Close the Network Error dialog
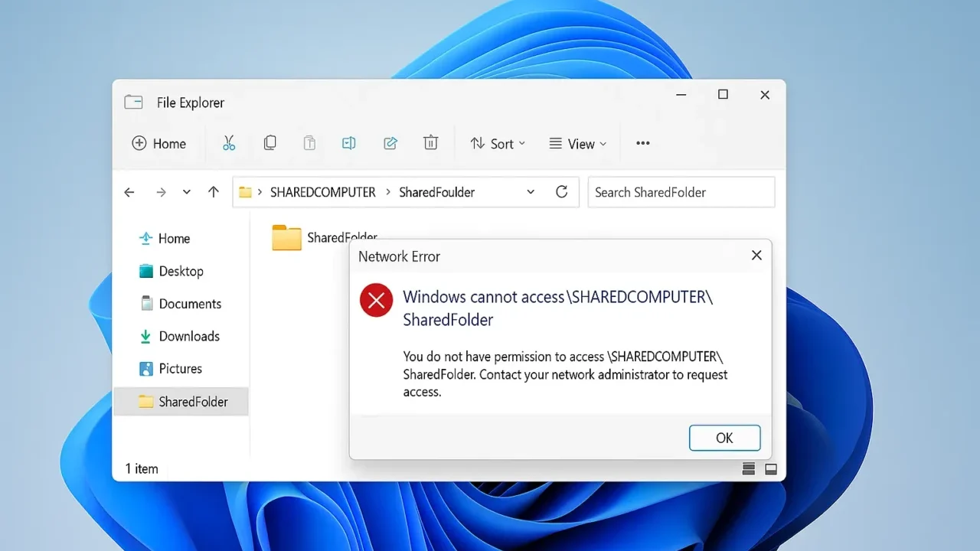 [x=756, y=256]
